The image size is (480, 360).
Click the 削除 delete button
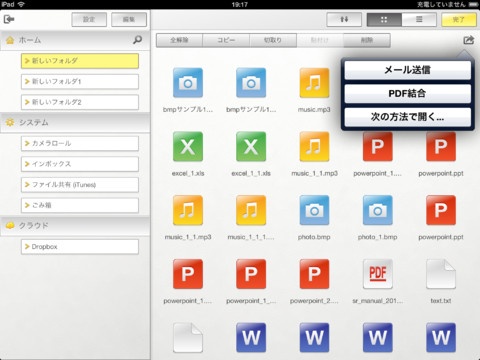[x=367, y=40]
